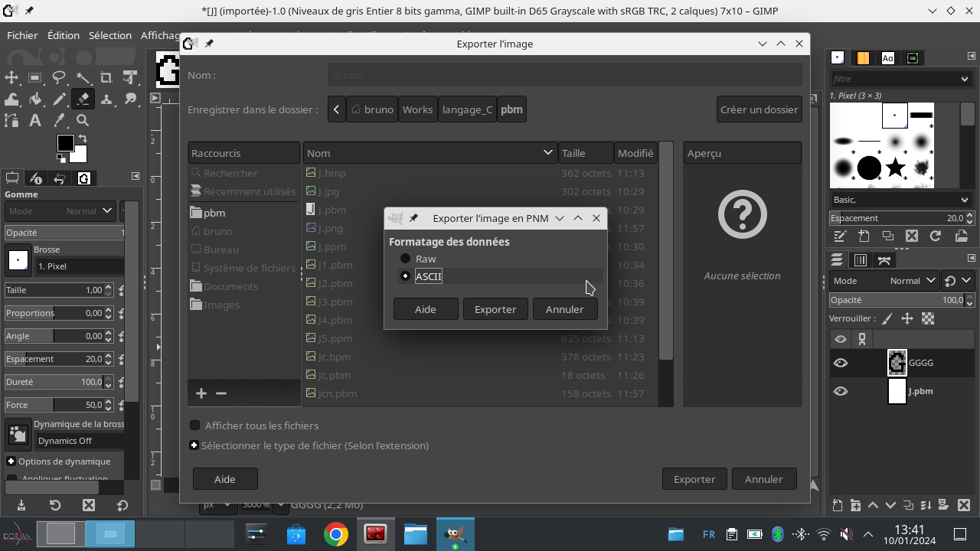980x551 pixels.
Task: Click Exporter in the PNM dialog
Action: [495, 309]
